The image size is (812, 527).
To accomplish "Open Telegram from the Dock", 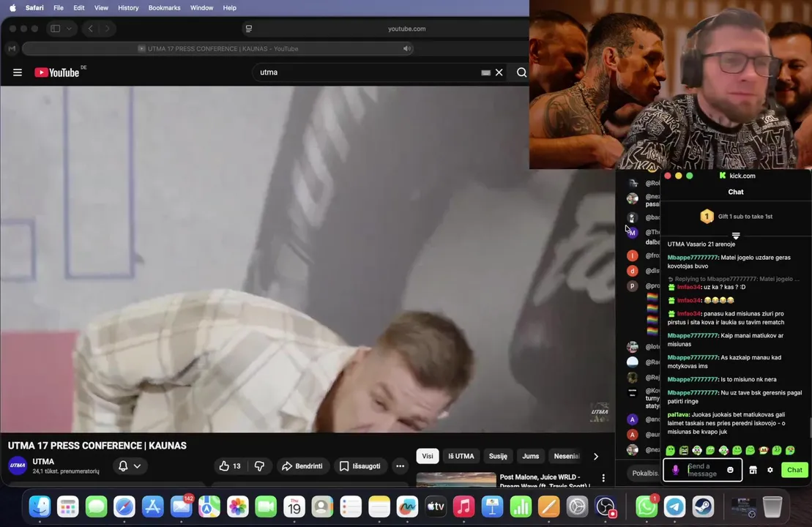I will (x=675, y=507).
